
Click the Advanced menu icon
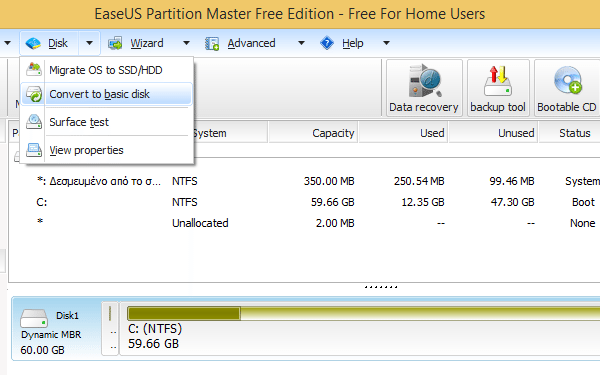212,43
